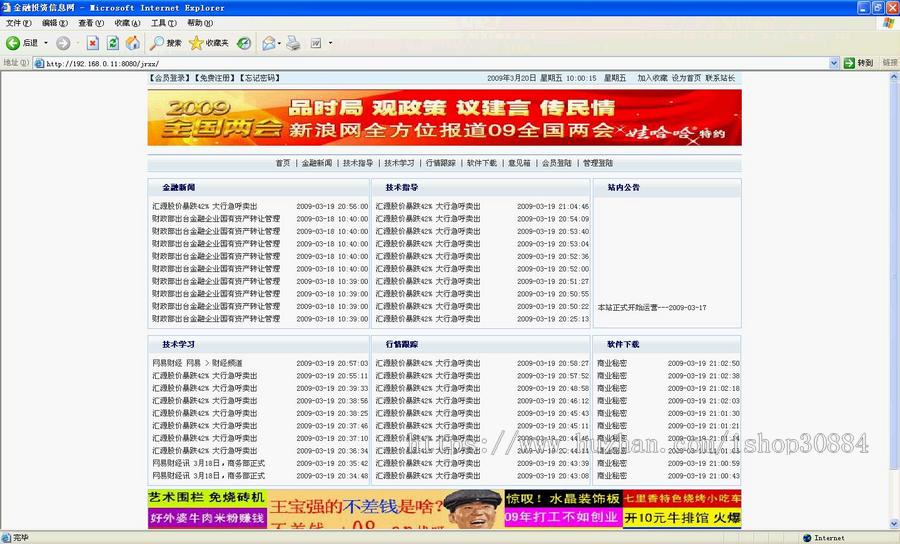Click the grey Forward arrow button
The width and height of the screenshot is (900, 544).
point(63,43)
